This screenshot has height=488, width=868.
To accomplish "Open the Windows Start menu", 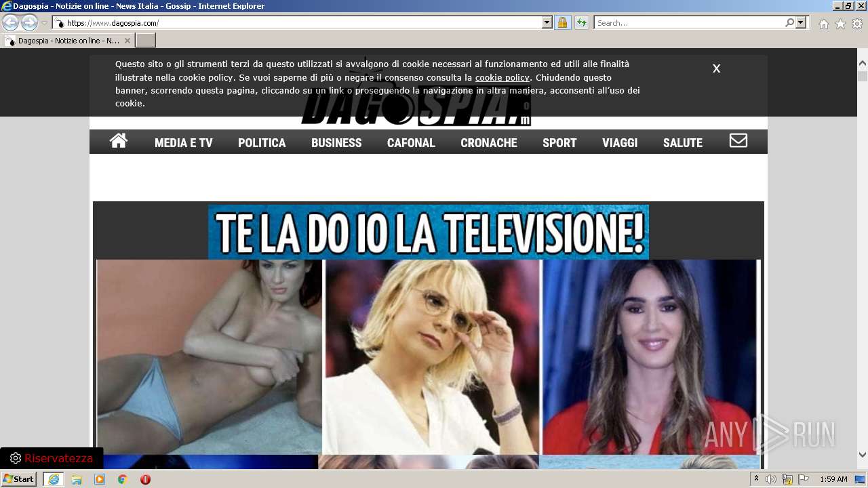I will coord(19,479).
